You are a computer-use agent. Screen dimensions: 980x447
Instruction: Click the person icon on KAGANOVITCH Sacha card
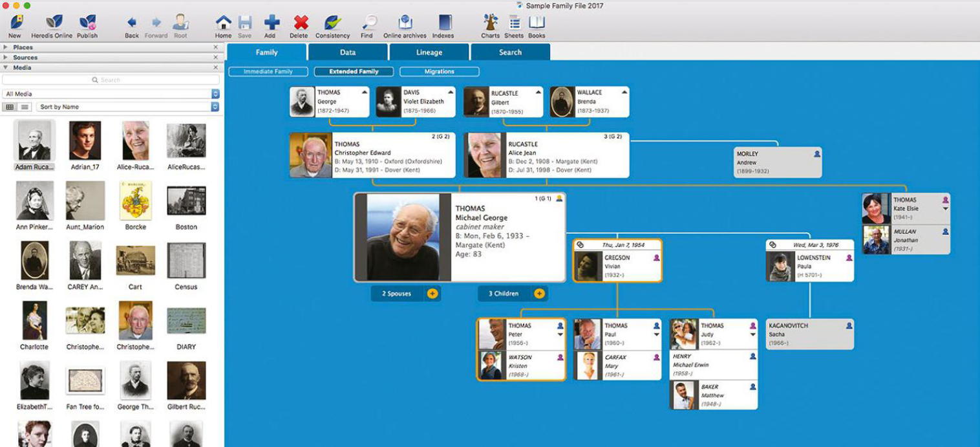[x=849, y=326]
